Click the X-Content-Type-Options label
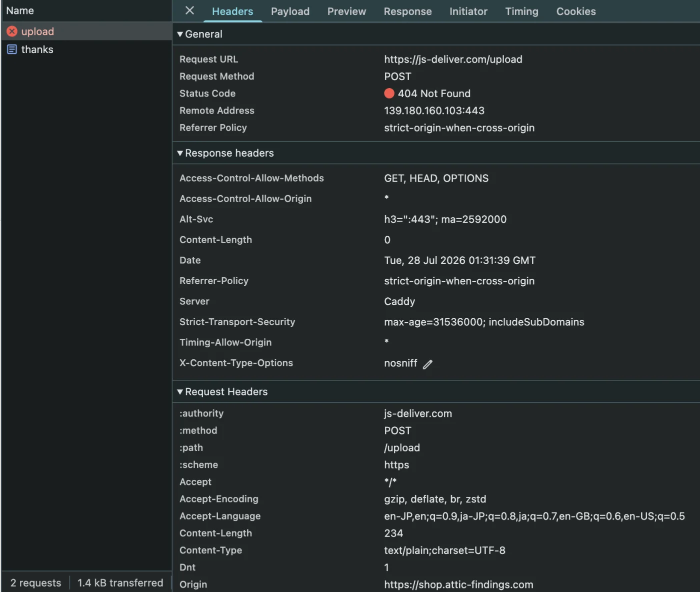This screenshot has height=592, width=700. pyautogui.click(x=236, y=363)
